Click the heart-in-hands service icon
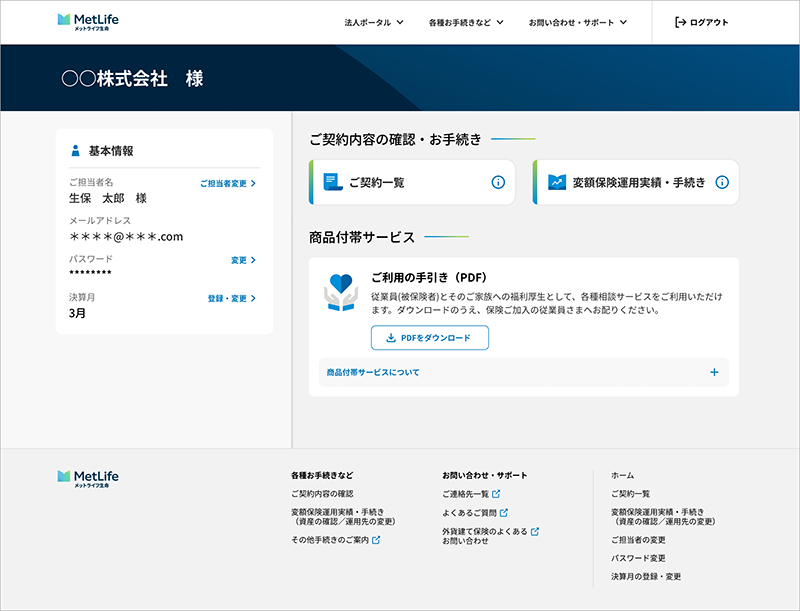 (341, 292)
